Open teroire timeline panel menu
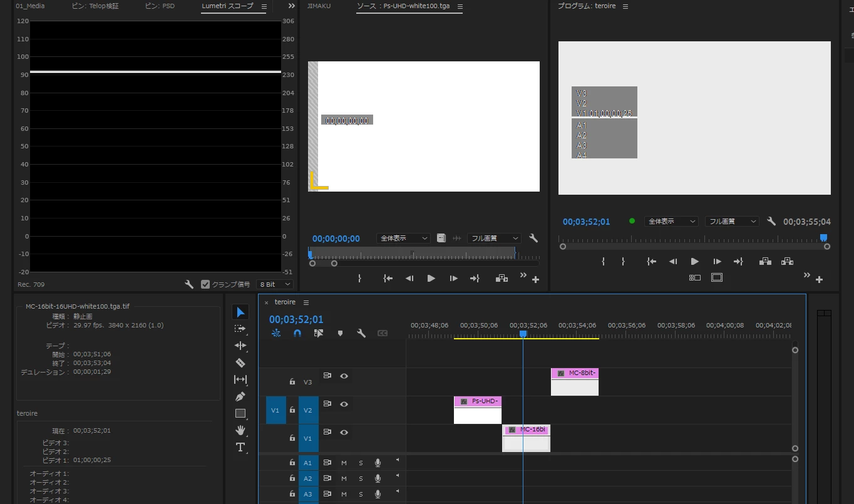 click(x=306, y=302)
